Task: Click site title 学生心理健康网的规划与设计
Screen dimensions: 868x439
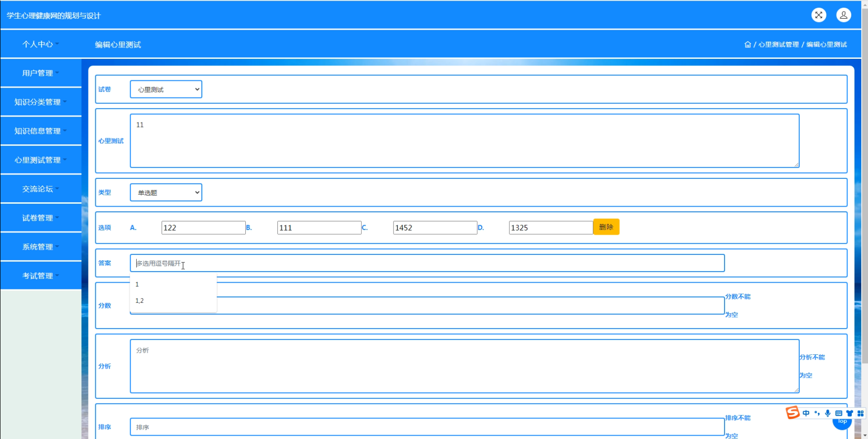Action: coord(54,16)
